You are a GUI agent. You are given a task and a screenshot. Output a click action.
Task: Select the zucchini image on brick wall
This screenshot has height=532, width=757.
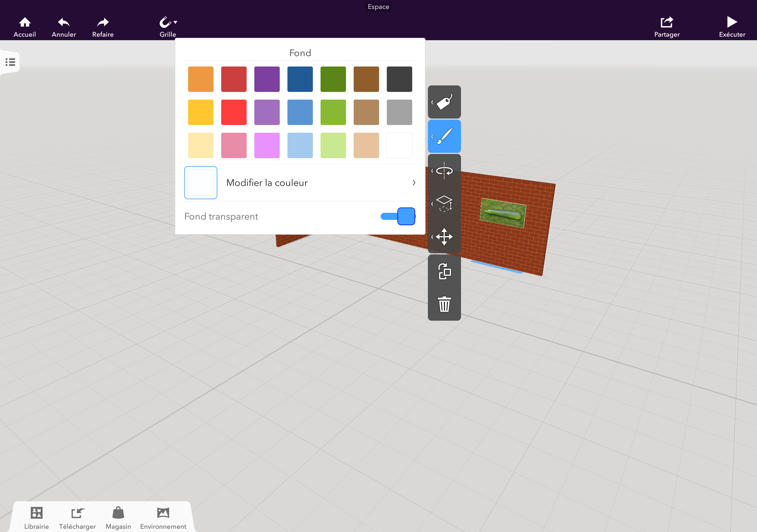coord(503,213)
